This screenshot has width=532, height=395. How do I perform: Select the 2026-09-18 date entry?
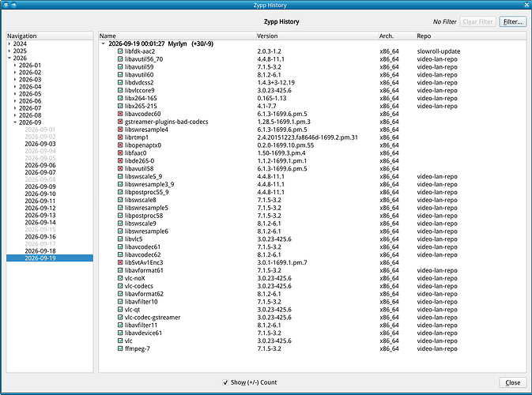coord(40,251)
